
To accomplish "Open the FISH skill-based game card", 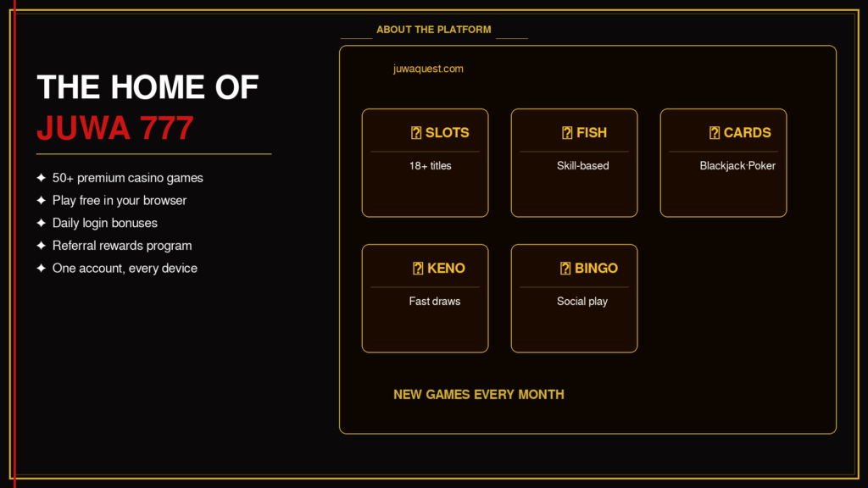I will (574, 163).
